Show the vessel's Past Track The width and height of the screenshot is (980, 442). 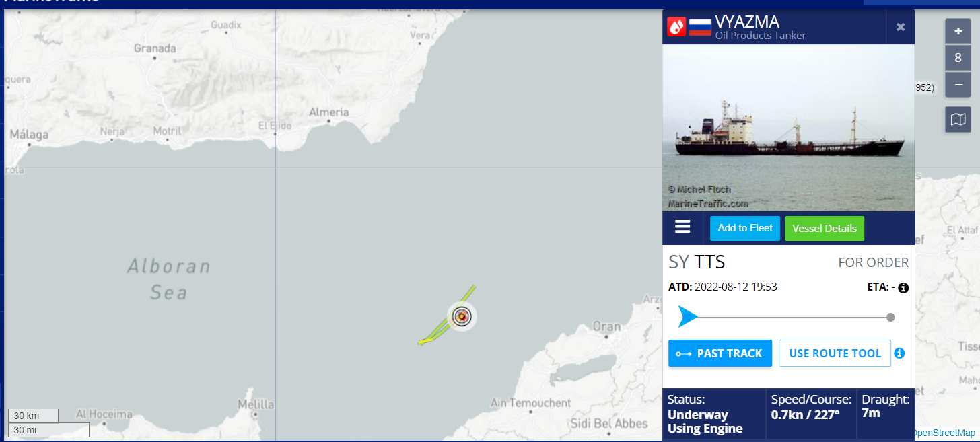pyautogui.click(x=720, y=353)
